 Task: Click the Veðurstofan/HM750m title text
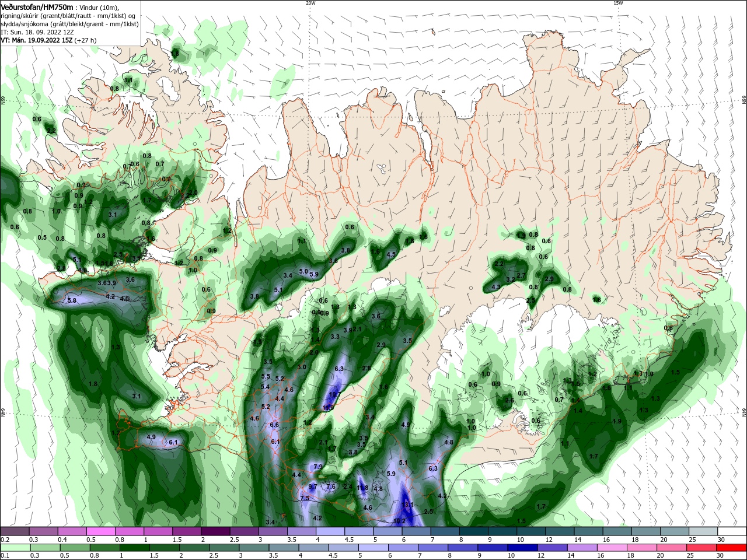[x=37, y=7]
